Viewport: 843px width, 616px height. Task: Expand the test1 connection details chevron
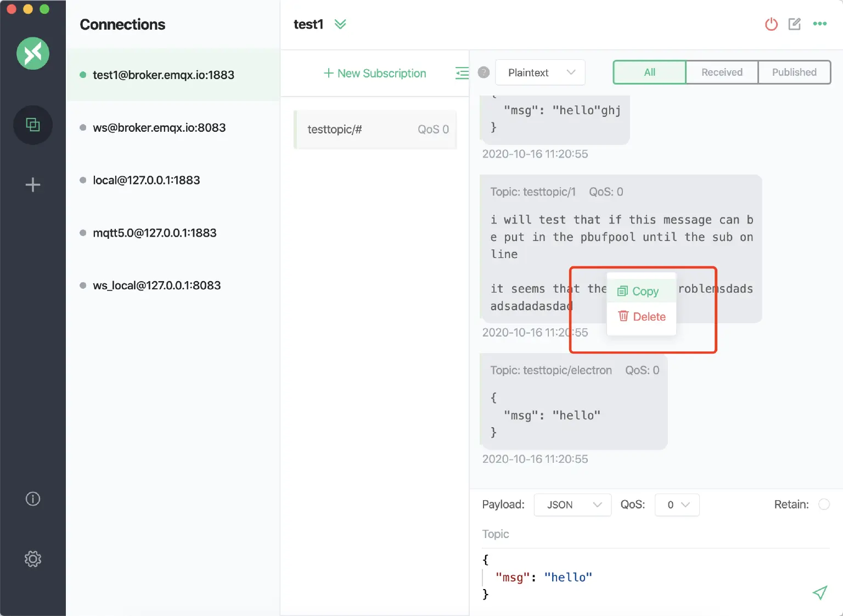pyautogui.click(x=340, y=24)
